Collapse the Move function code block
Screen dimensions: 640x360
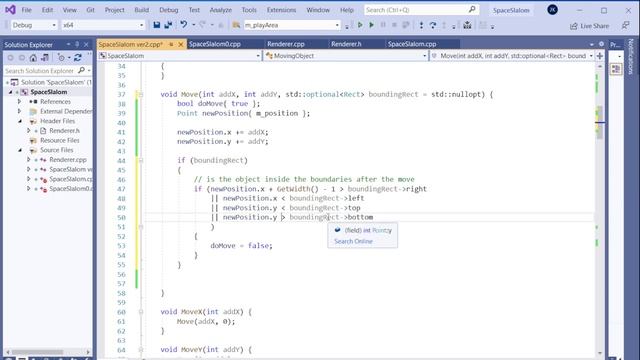pyautogui.click(x=141, y=94)
